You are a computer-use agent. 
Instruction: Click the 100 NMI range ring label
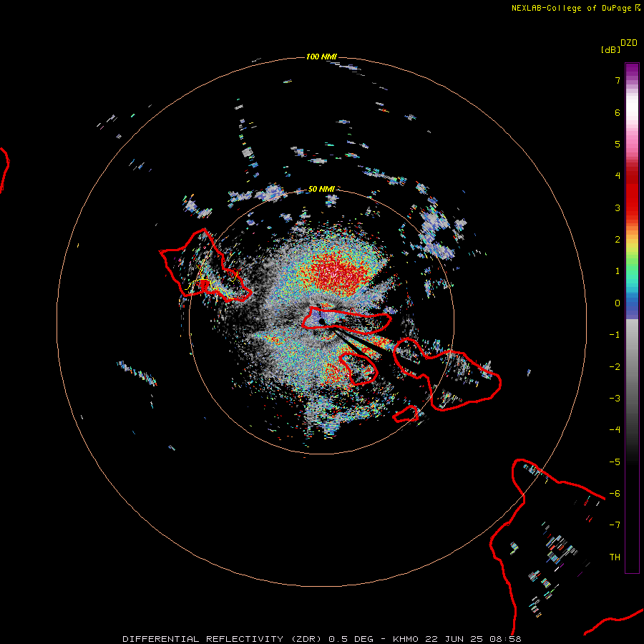321,57
